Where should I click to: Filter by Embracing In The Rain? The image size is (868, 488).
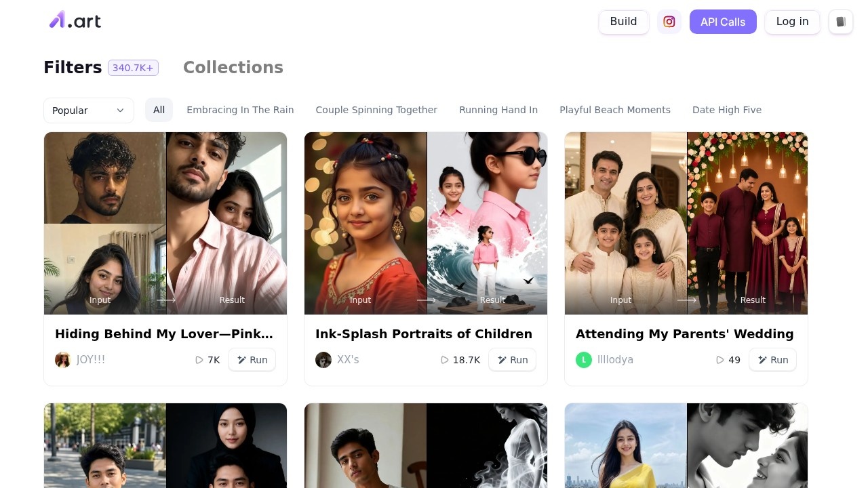(x=240, y=110)
